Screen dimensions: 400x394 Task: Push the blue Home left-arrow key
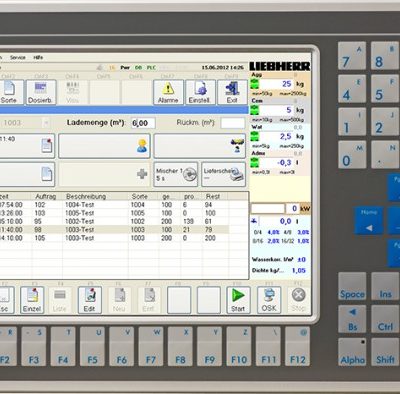(x=369, y=220)
